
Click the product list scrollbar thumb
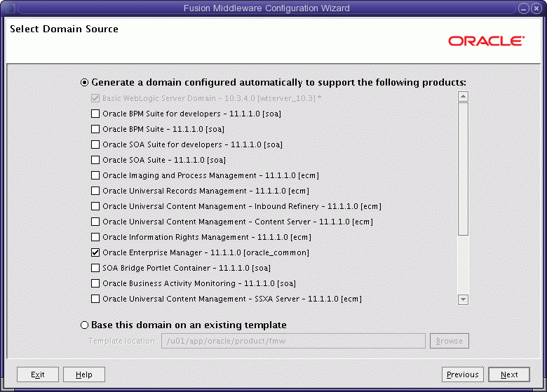click(x=463, y=169)
